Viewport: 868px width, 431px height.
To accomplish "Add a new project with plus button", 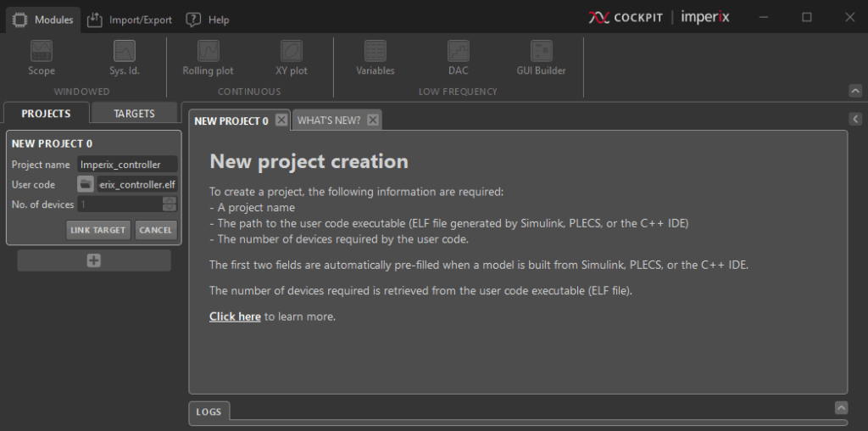I will 93,260.
